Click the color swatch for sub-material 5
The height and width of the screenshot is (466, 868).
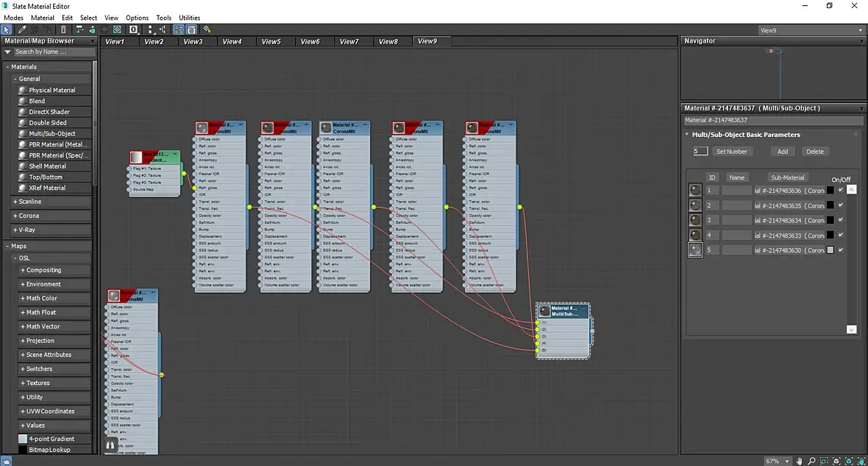tap(830, 250)
